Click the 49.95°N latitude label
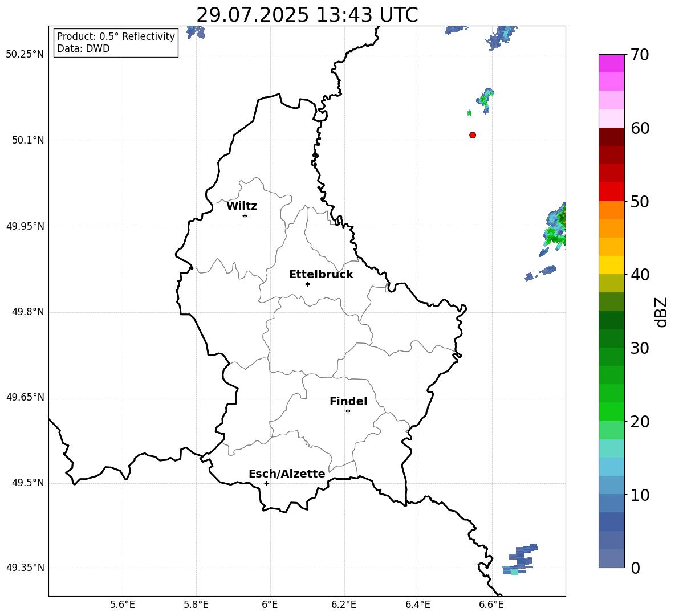This screenshot has height=616, width=675. pyautogui.click(x=25, y=226)
